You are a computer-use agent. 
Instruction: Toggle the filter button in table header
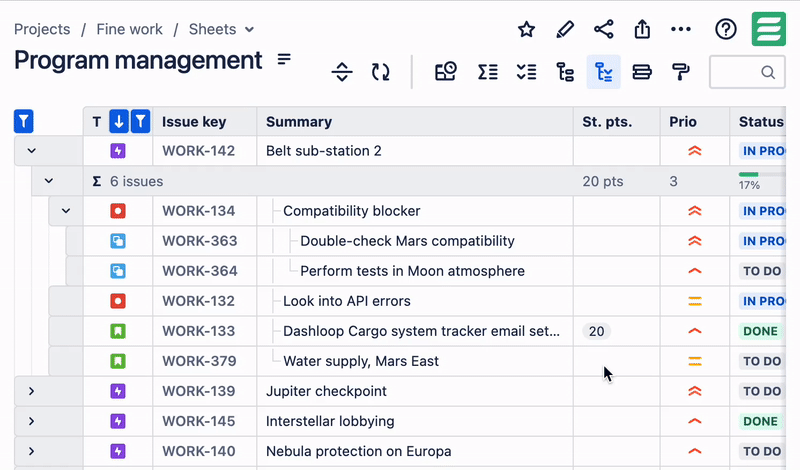point(140,121)
